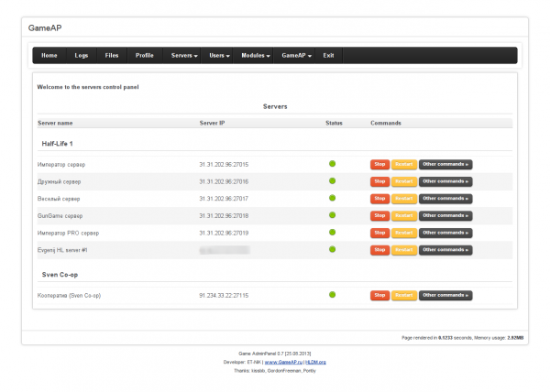Screen dimensions: 550x392
Task: Stop the Evgenij HL server #1
Action: point(379,250)
